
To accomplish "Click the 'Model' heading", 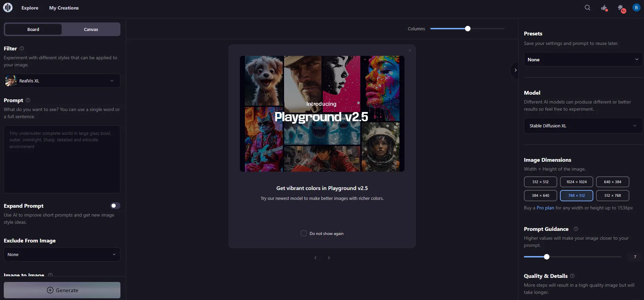I will coord(532,93).
